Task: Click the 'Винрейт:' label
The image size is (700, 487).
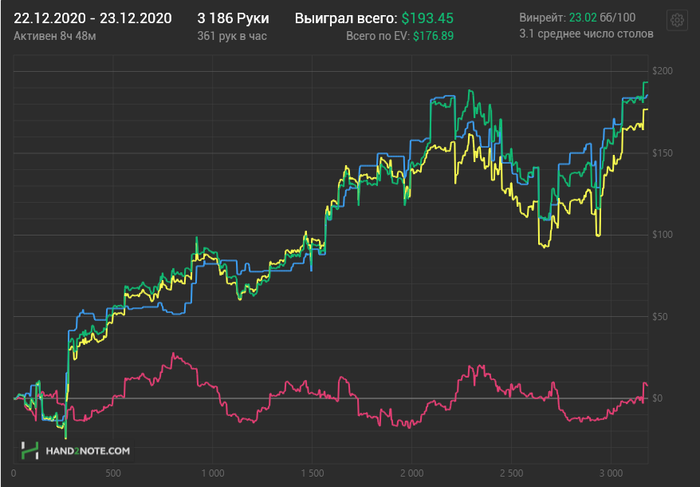Action: click(x=542, y=18)
